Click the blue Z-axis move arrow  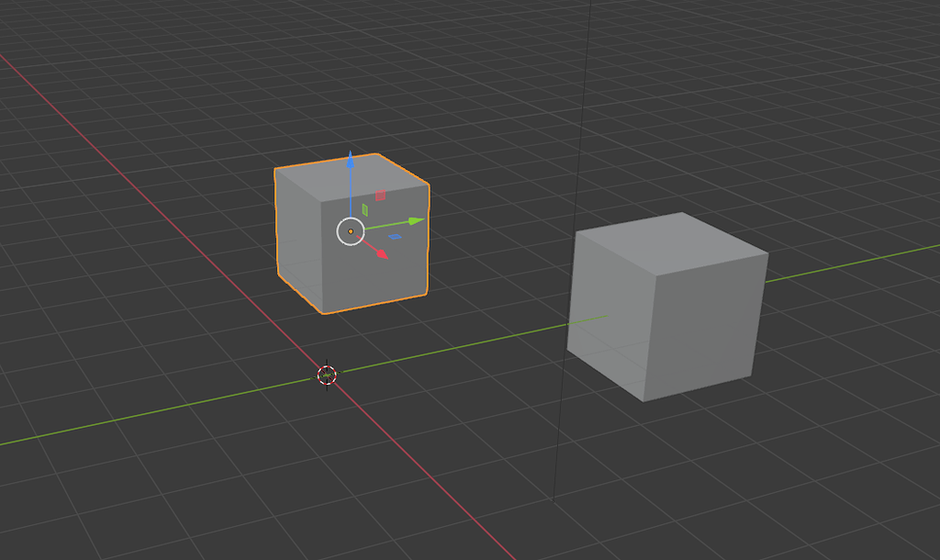tap(350, 162)
